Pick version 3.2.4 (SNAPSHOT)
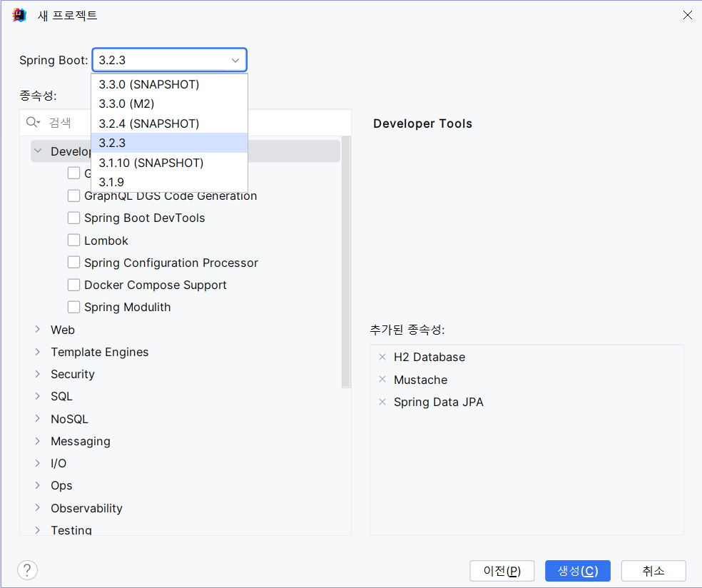Image resolution: width=702 pixels, height=588 pixels. coord(169,123)
